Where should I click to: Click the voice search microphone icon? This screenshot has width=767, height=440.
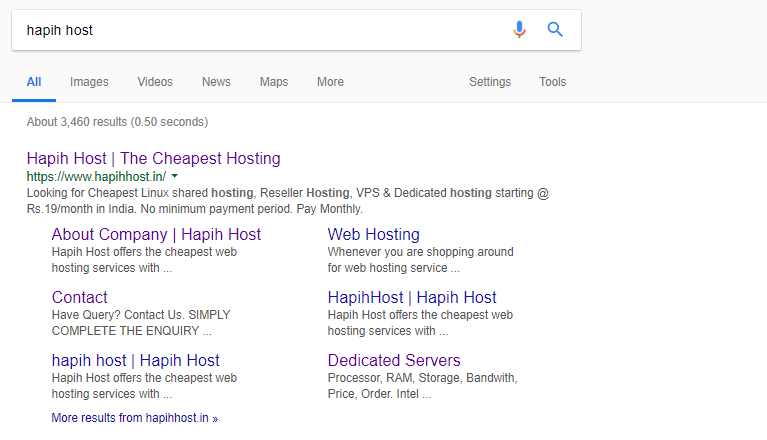coord(519,30)
